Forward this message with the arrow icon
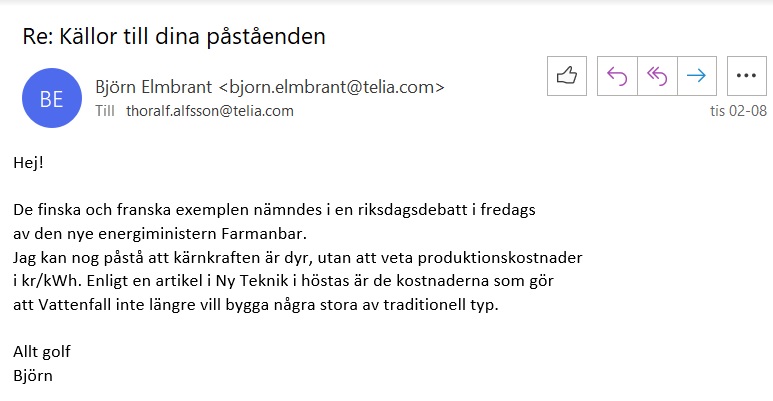 click(697, 76)
